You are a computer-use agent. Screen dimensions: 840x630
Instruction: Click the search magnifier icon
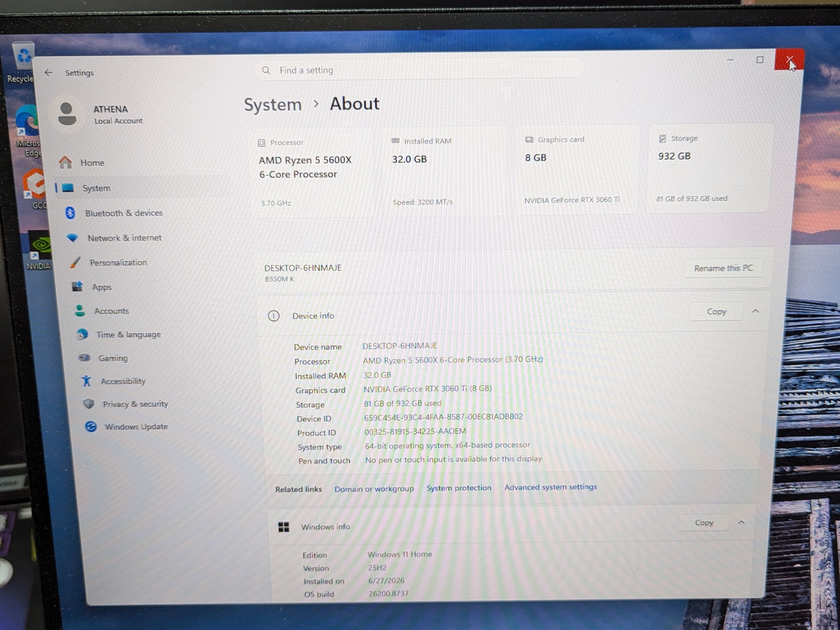[266, 71]
